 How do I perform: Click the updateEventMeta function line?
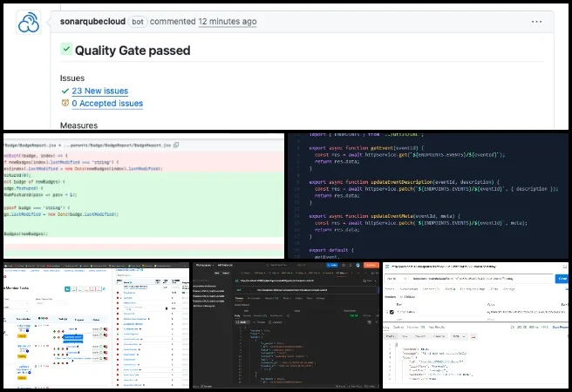coord(385,216)
